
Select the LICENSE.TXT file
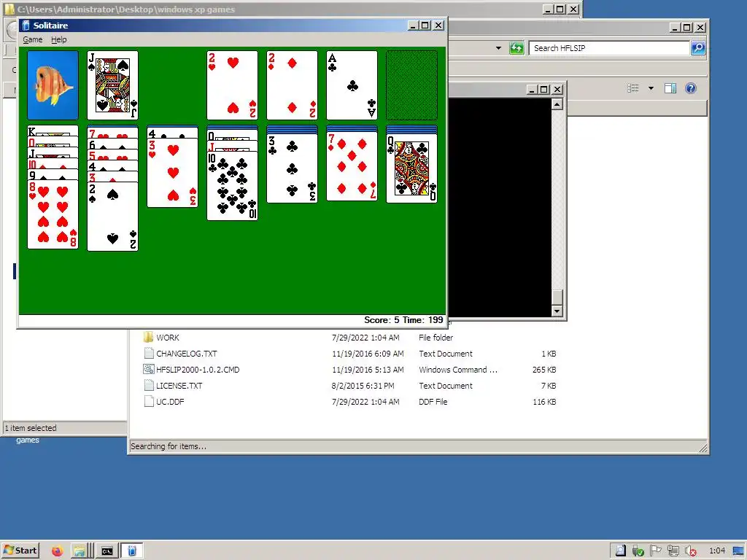pos(350,386)
